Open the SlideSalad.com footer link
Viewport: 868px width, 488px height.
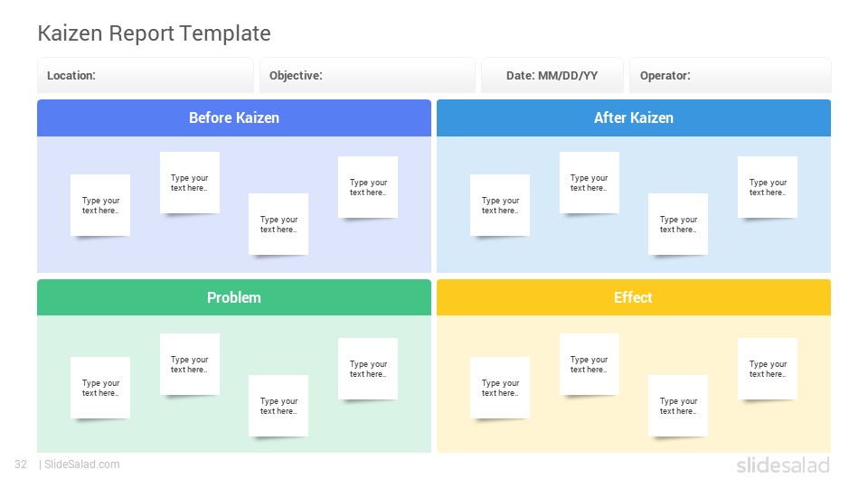pyautogui.click(x=81, y=465)
